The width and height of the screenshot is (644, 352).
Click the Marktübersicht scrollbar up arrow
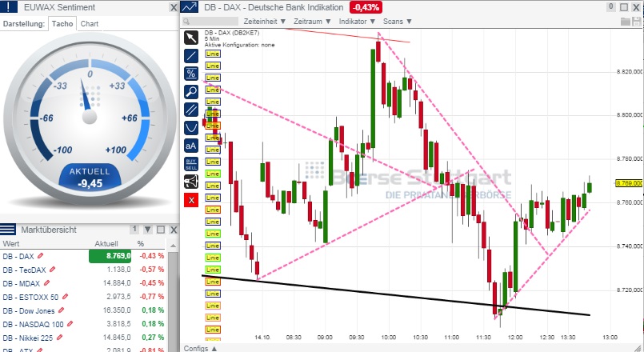coord(174,246)
